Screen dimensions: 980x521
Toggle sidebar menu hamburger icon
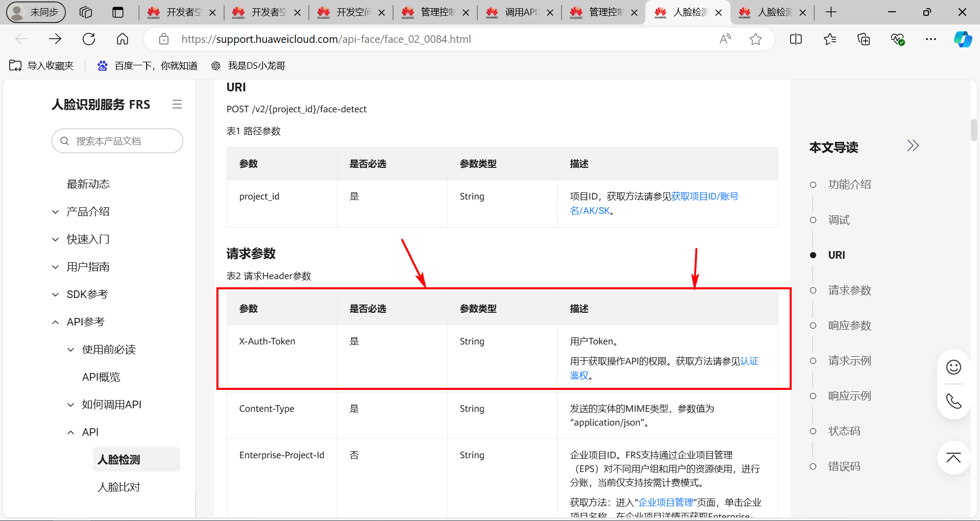(x=177, y=104)
